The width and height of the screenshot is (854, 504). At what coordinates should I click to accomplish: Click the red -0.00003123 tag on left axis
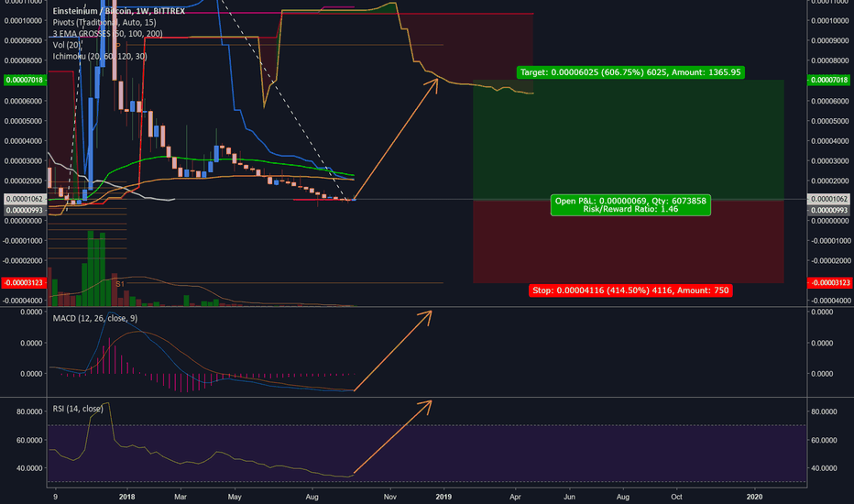click(x=24, y=283)
